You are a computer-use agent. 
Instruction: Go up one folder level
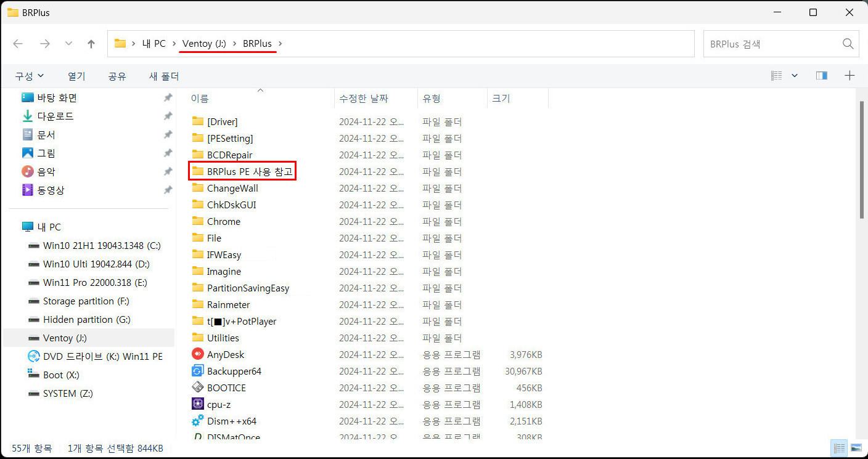point(91,44)
